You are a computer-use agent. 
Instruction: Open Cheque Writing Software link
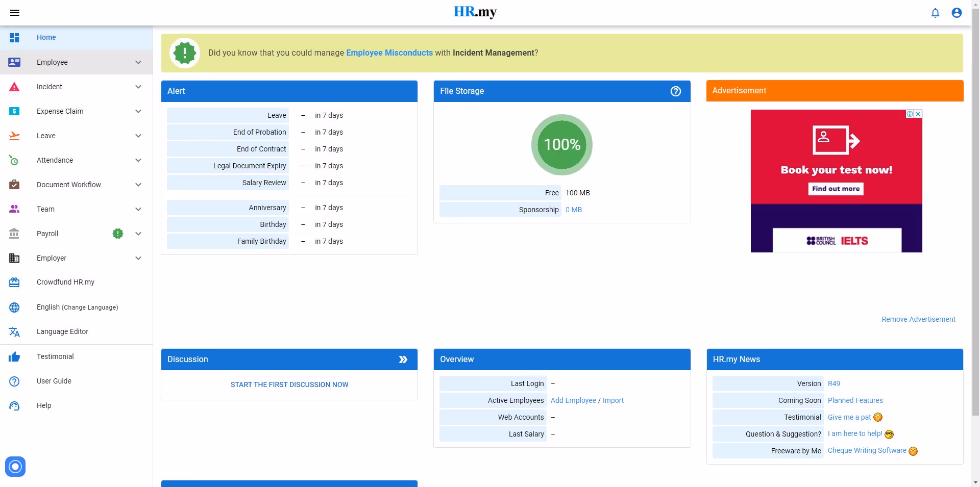click(x=867, y=450)
